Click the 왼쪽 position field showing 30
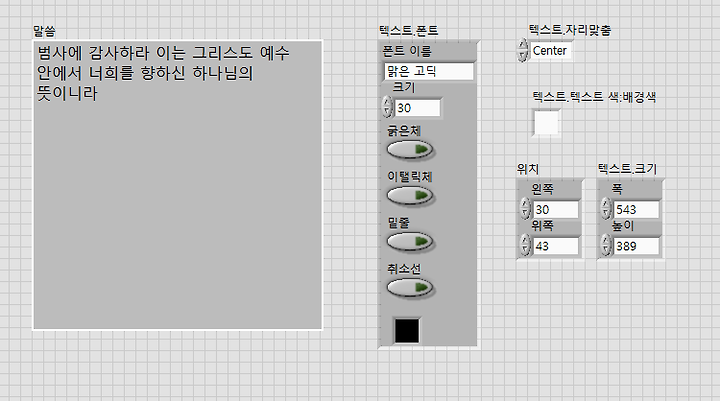This screenshot has height=401, width=720. coord(556,209)
